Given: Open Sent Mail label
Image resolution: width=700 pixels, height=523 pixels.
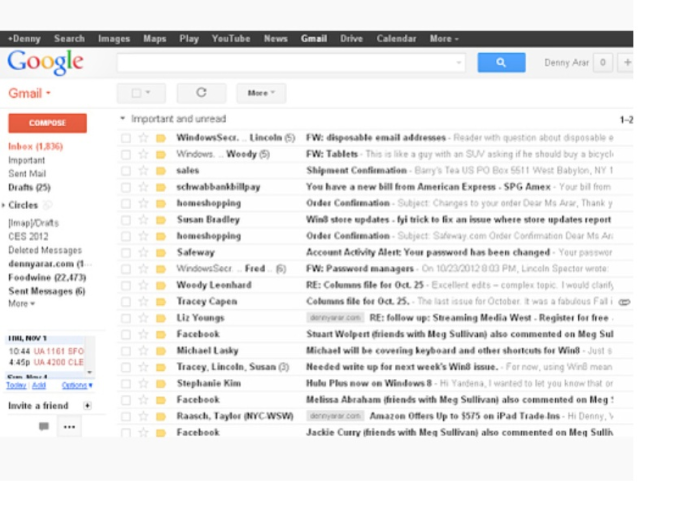Looking at the screenshot, I should point(27,174).
